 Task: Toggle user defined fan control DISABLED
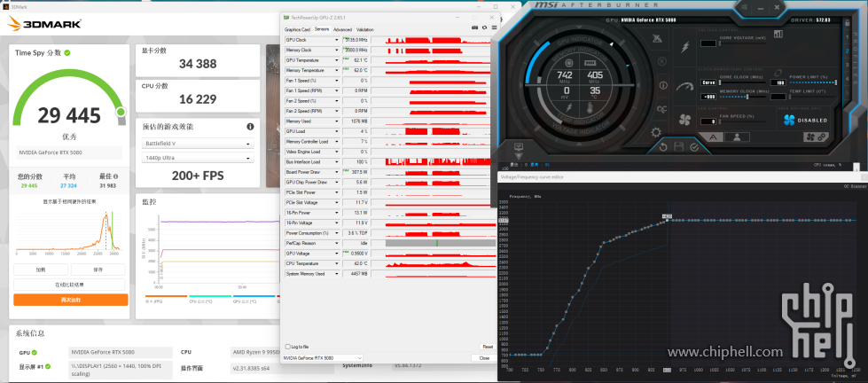806,120
